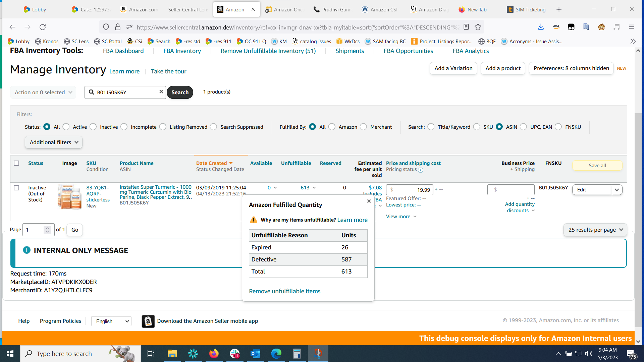Clear the ASIN search box with X
This screenshot has height=362, width=644.
point(161,92)
